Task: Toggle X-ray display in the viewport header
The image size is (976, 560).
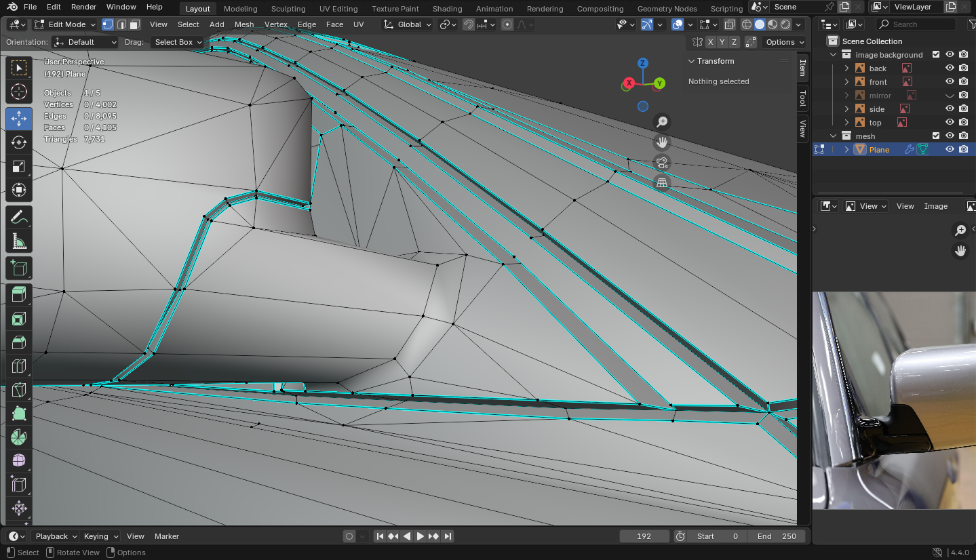Action: [x=729, y=24]
